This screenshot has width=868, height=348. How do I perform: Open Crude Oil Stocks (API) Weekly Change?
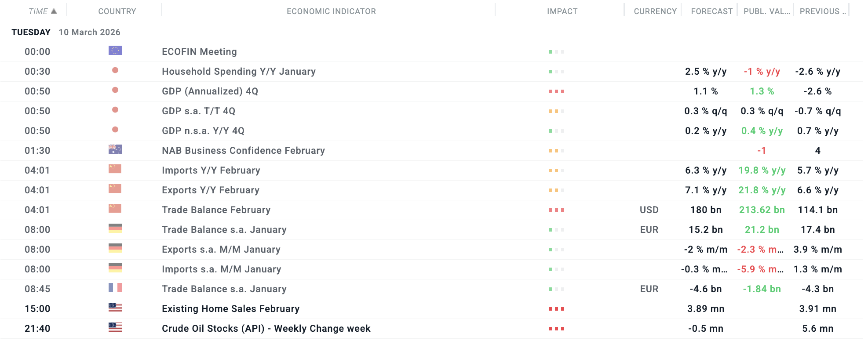pos(266,329)
